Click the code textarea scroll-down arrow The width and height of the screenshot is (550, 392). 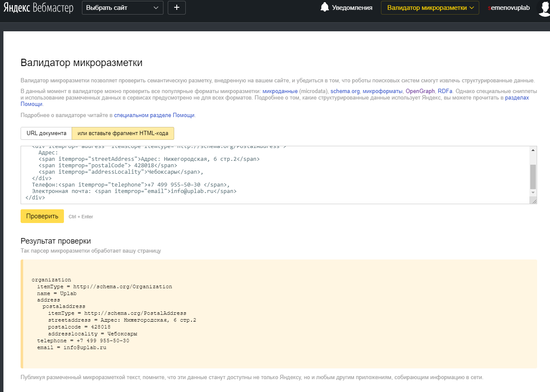533,193
